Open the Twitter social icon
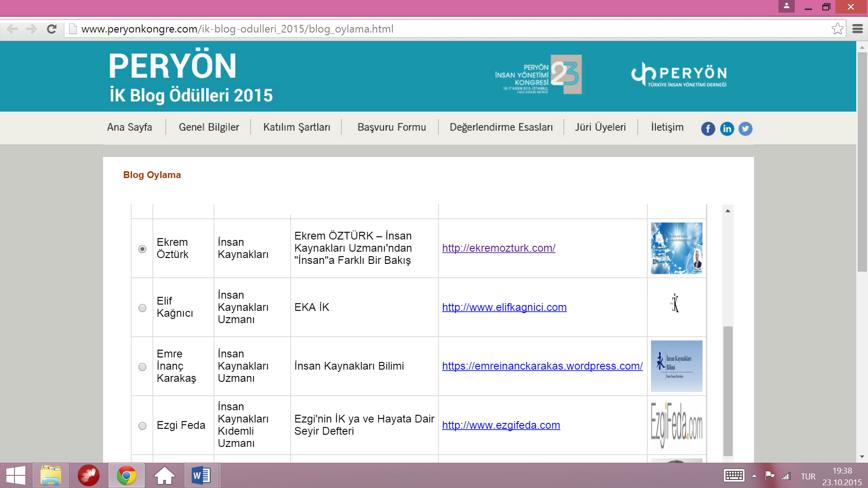Viewport: 868px width, 488px height. [x=745, y=129]
